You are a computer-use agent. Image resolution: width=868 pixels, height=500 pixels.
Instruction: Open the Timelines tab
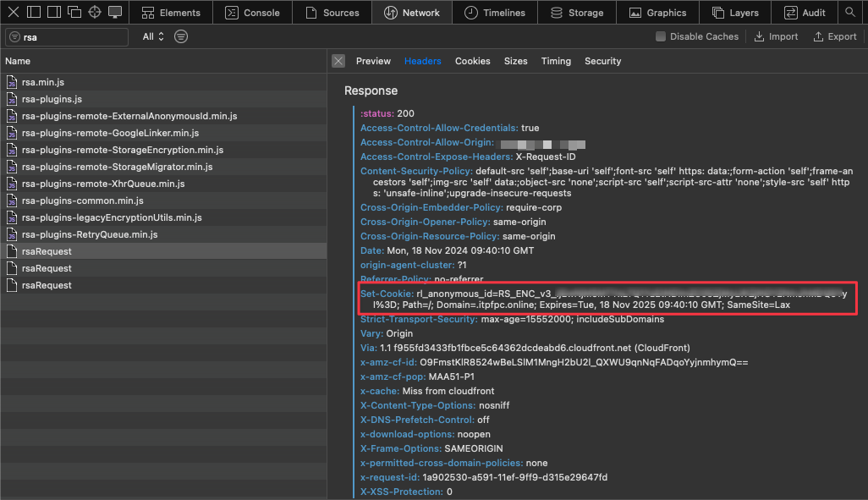click(495, 12)
